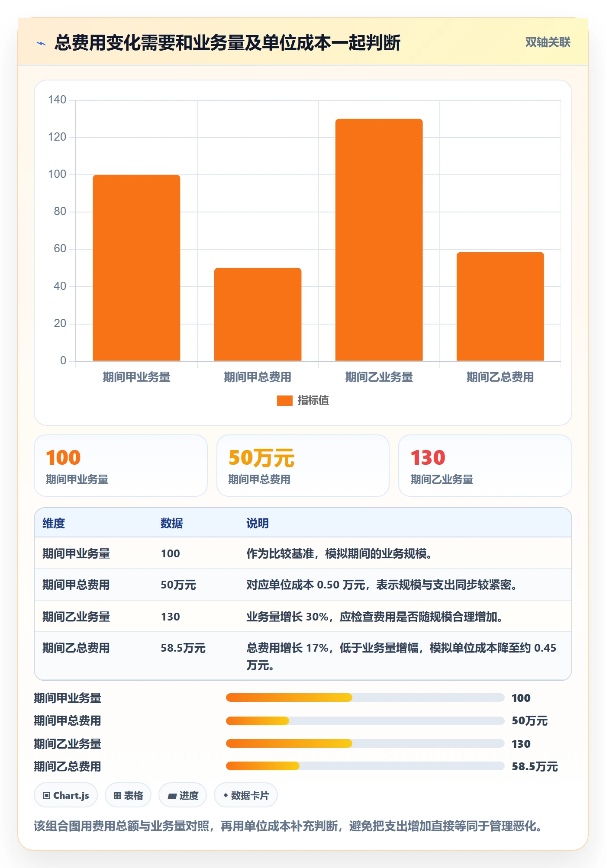Select the 58.5万元 cell in the table

(x=183, y=648)
